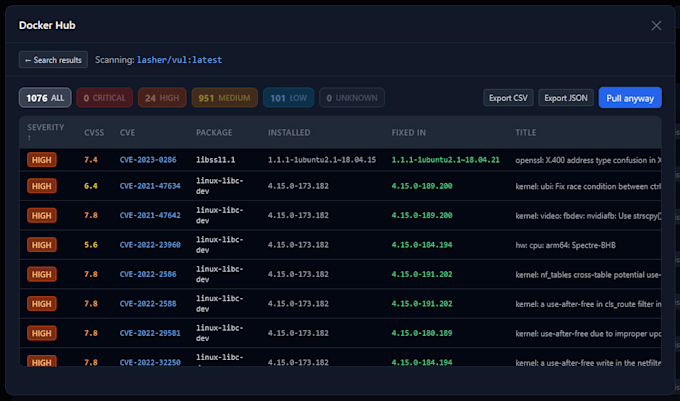Viewport: 680px width, 401px height.
Task: Click HIGH badge in CVE-2023-0286 row
Action: pyautogui.click(x=42, y=160)
